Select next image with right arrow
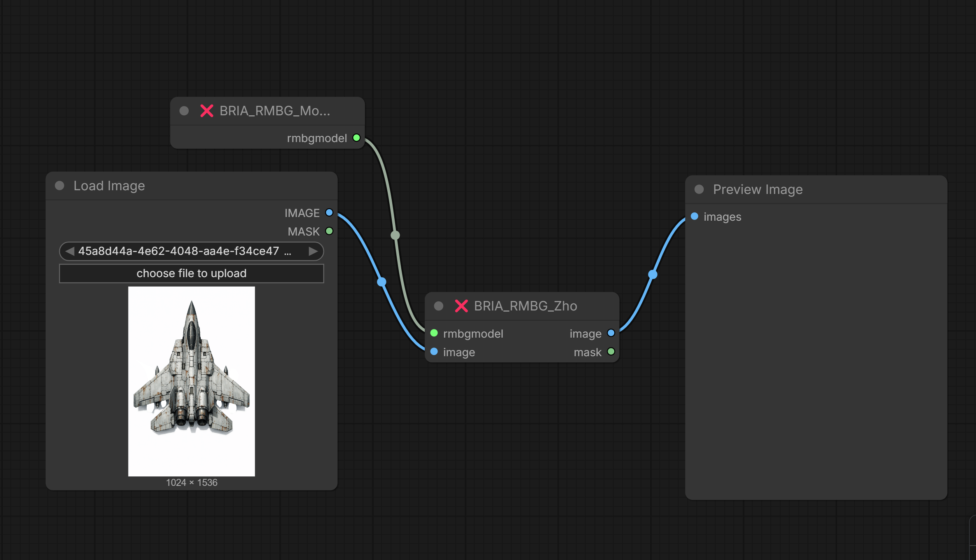The height and width of the screenshot is (560, 976). (313, 251)
